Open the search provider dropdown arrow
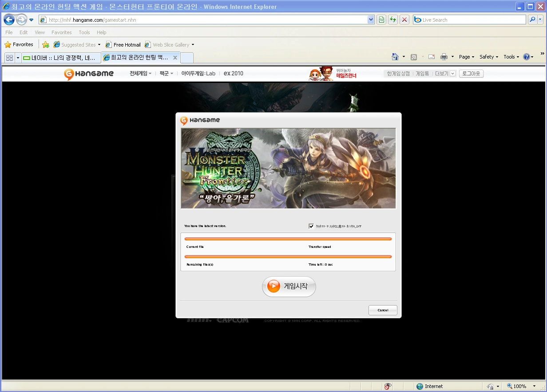Viewport: 547px width, 392px height. 540,20
